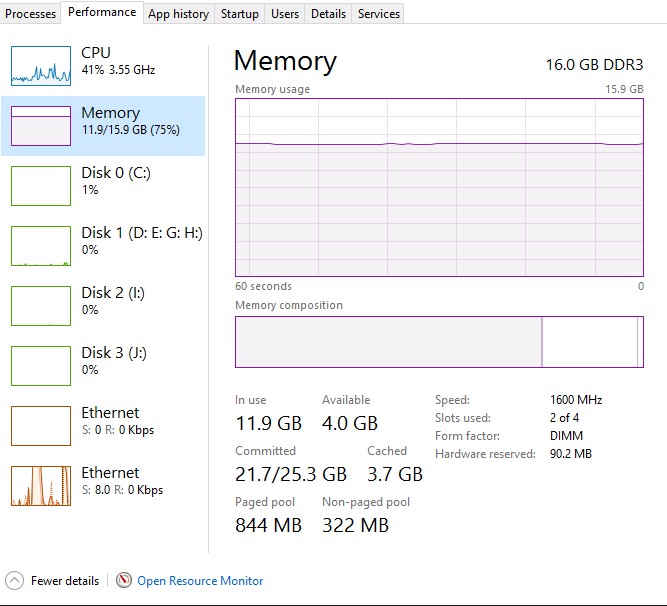Select the Services tab
This screenshot has height=606, width=667.
pyautogui.click(x=379, y=13)
